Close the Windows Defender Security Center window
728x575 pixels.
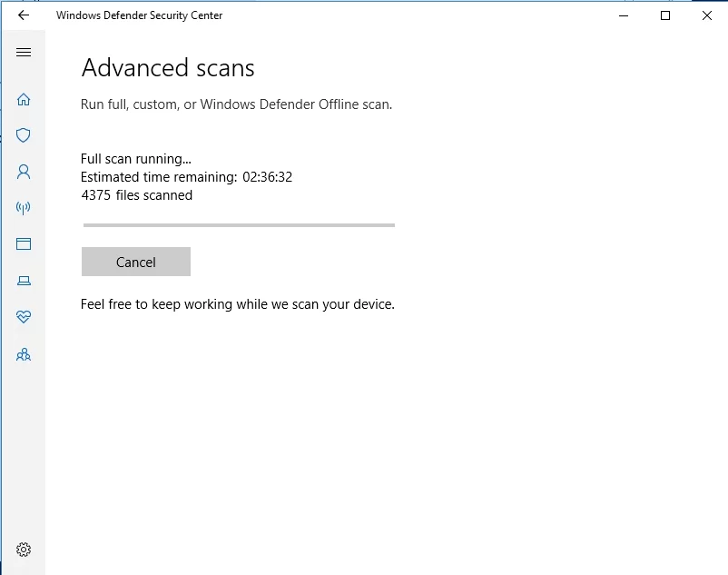[707, 15]
